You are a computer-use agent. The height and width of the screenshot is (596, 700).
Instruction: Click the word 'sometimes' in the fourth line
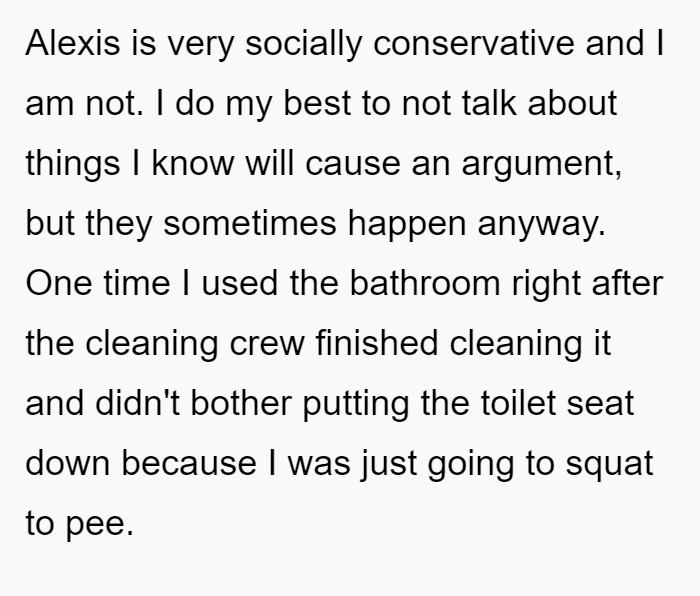[x=250, y=223]
